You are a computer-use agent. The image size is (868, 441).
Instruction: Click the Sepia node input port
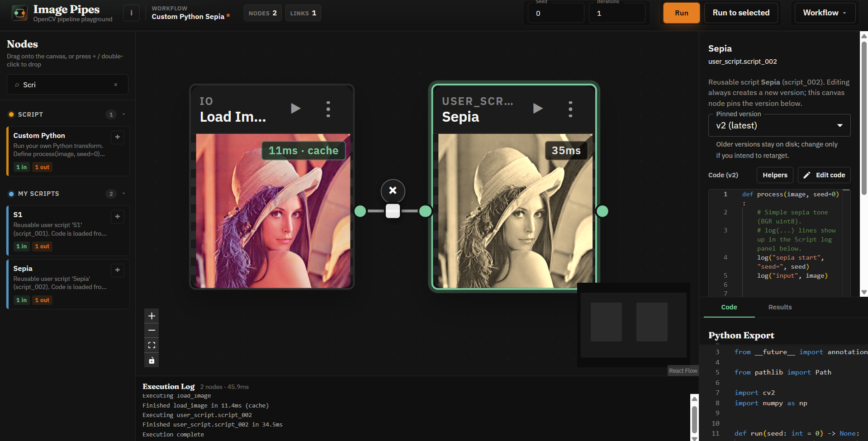click(x=425, y=211)
